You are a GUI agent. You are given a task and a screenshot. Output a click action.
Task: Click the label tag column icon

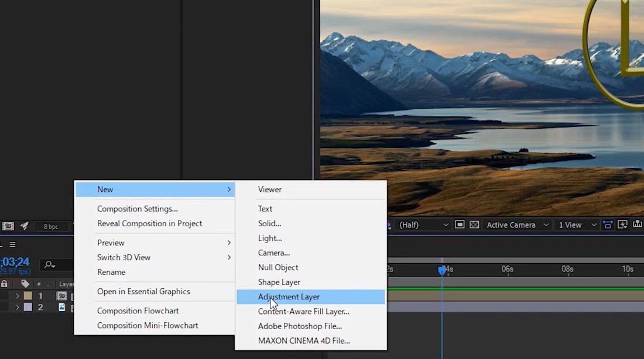pos(25,284)
